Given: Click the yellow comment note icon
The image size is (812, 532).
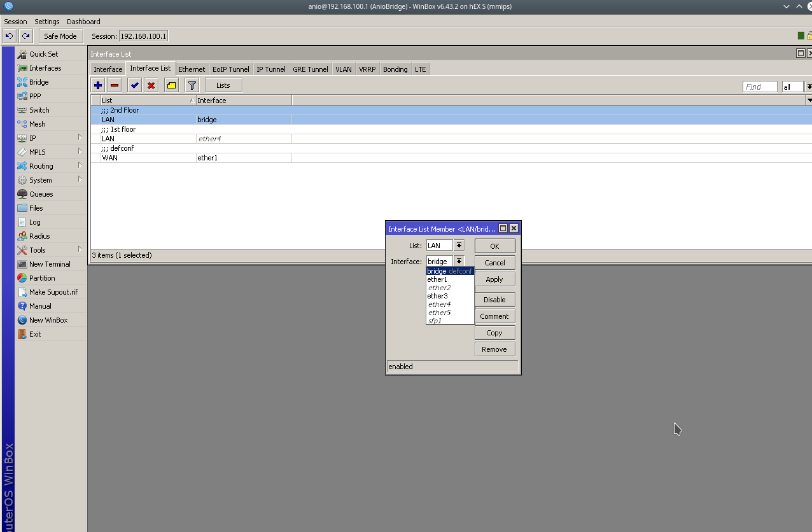Looking at the screenshot, I should coord(171,85).
